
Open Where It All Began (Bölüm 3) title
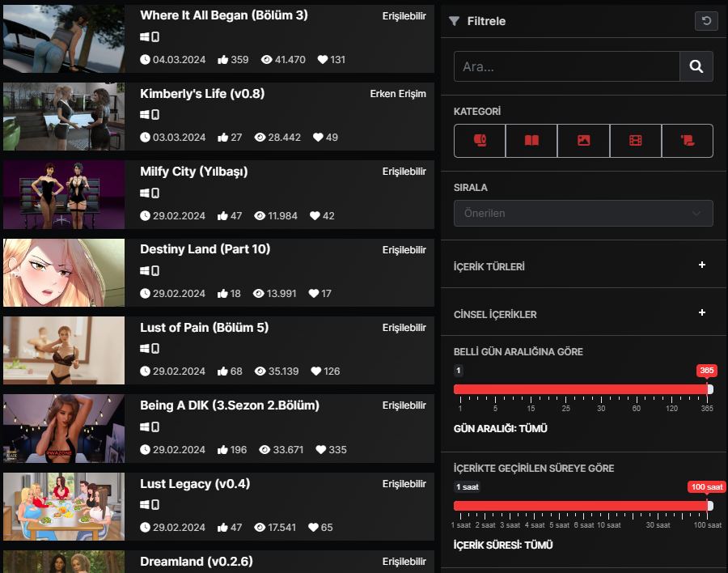tap(224, 15)
